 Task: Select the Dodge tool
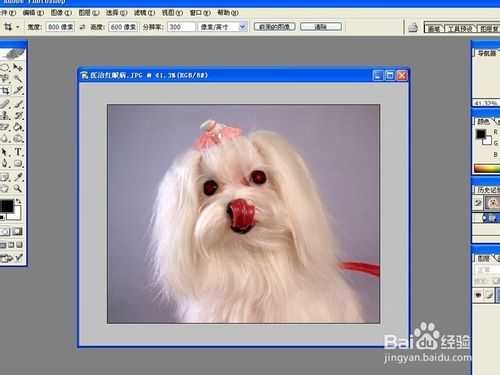click(18, 138)
